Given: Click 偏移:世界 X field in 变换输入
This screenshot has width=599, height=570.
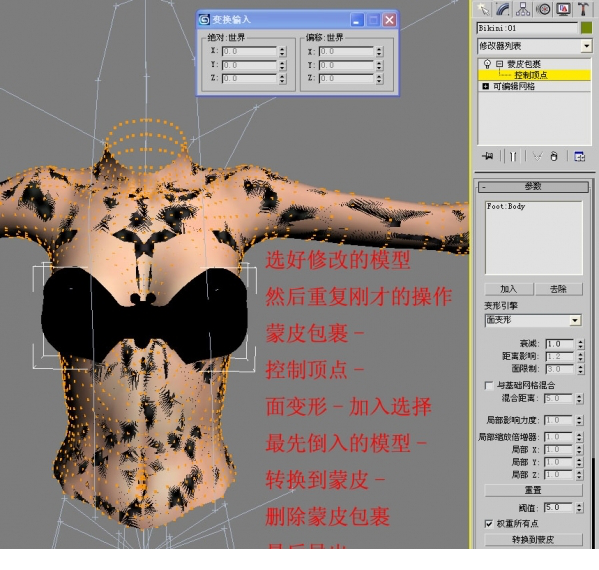Looking at the screenshot, I should [346, 51].
